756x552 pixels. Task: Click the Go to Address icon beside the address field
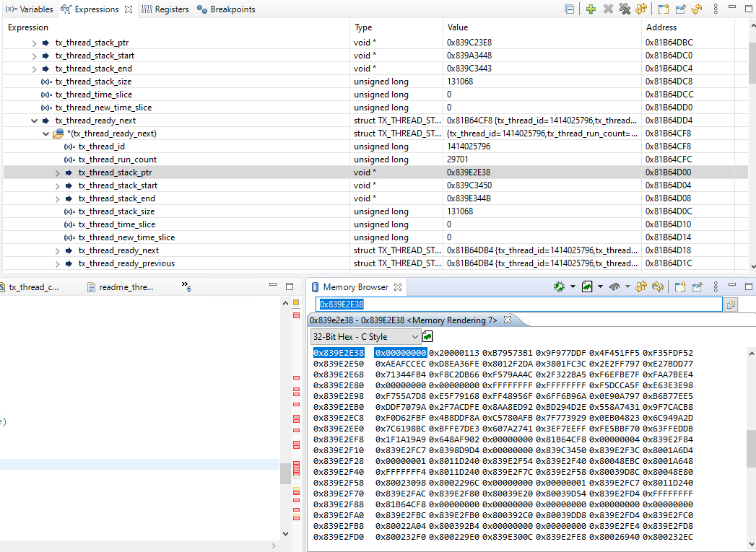point(730,304)
